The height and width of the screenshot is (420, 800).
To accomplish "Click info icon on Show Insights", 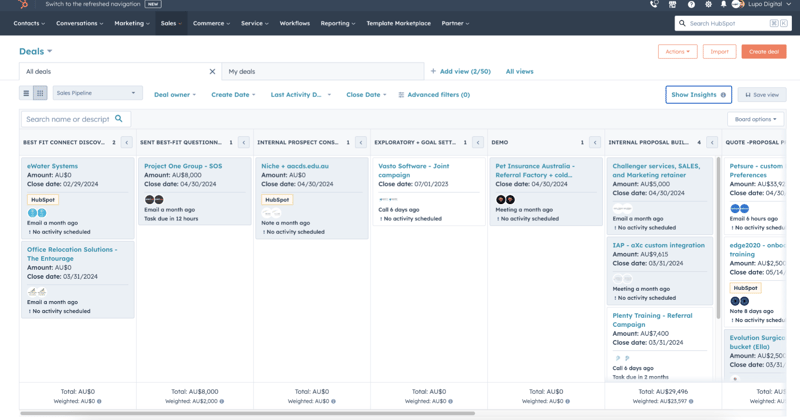I will click(x=723, y=95).
